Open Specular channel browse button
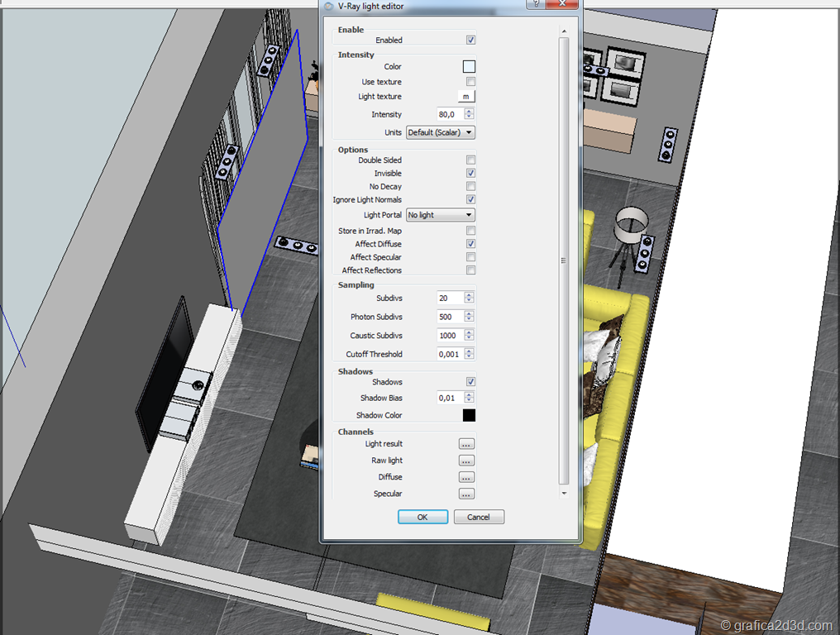This screenshot has width=840, height=635. coord(466,494)
